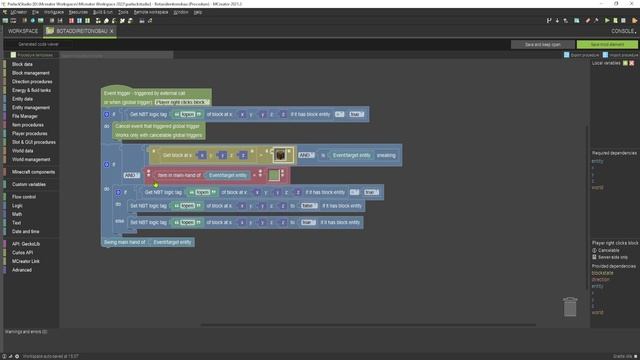Open the CONSOLE panel dropdown
Viewport: 640px width, 360px height.
click(x=623, y=31)
